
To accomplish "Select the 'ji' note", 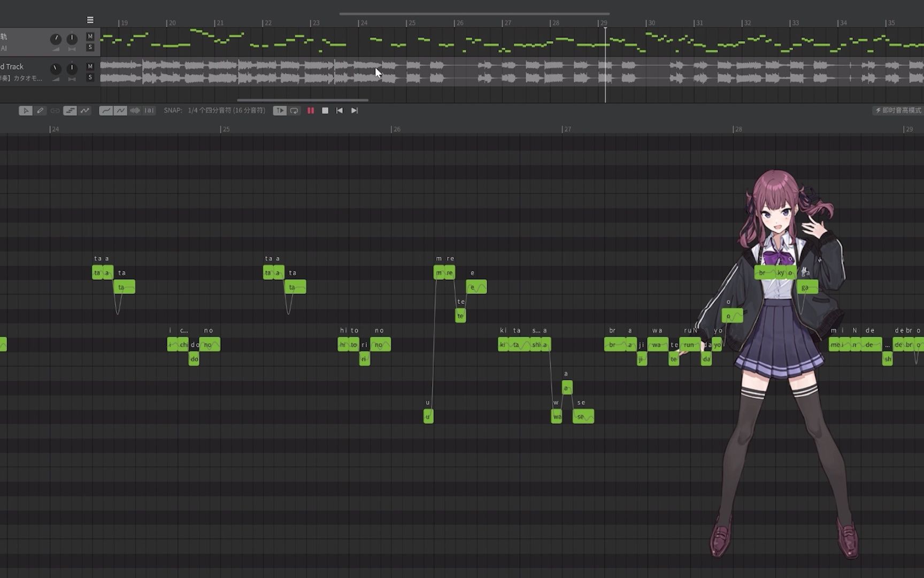I will click(x=642, y=359).
